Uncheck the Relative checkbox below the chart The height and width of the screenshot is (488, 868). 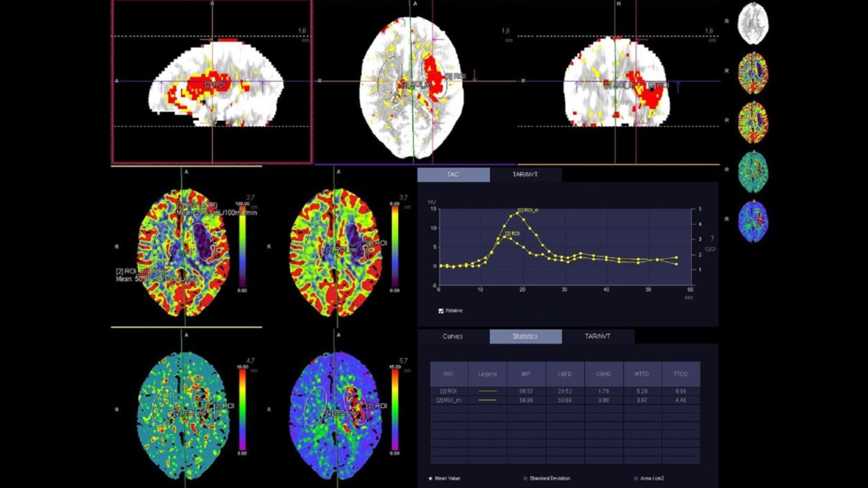point(441,311)
